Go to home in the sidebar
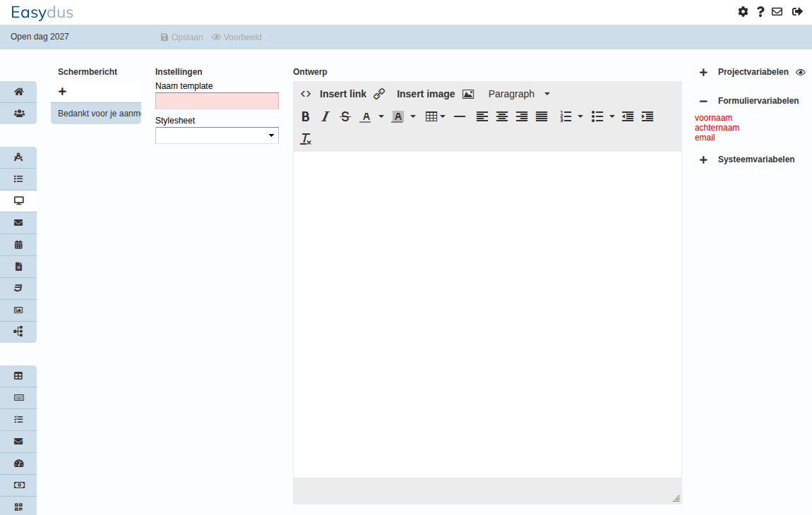 [x=18, y=92]
